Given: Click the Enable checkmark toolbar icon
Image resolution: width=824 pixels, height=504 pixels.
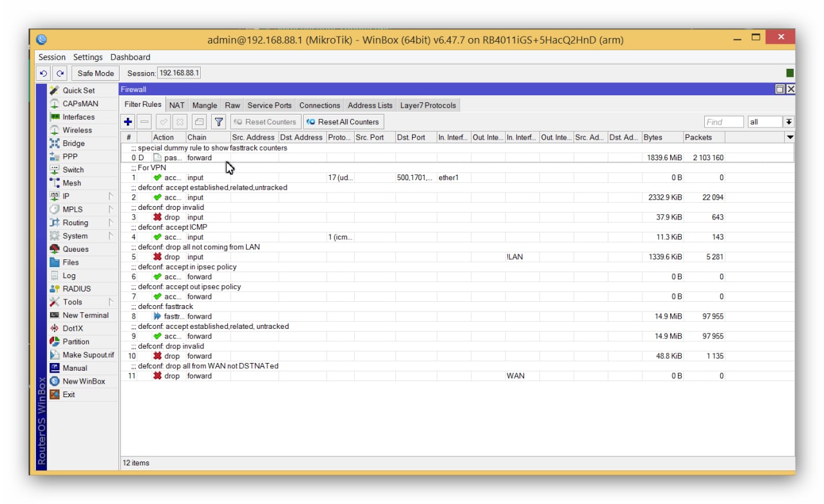Looking at the screenshot, I should (164, 122).
